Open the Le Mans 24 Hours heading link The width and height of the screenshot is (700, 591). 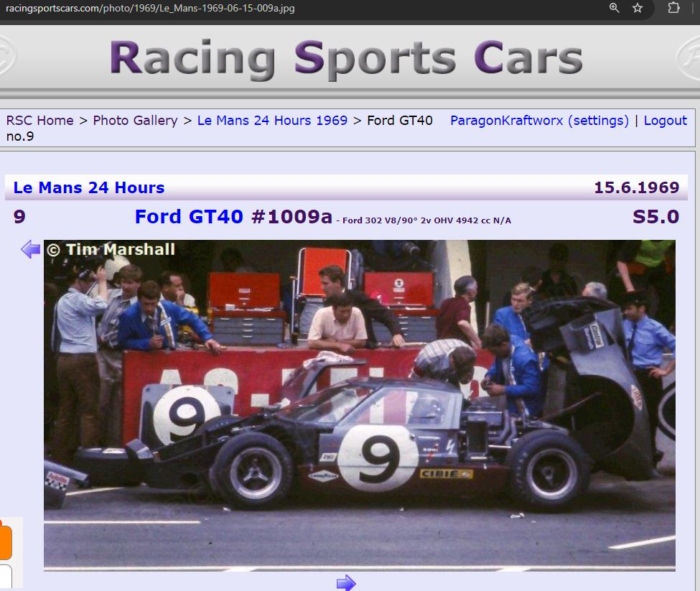click(x=89, y=187)
